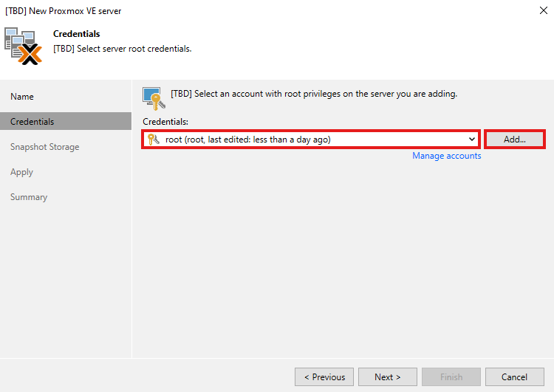Screen dimensions: 554x392
Task: Open the Snapshot Storage step
Action: (44, 147)
